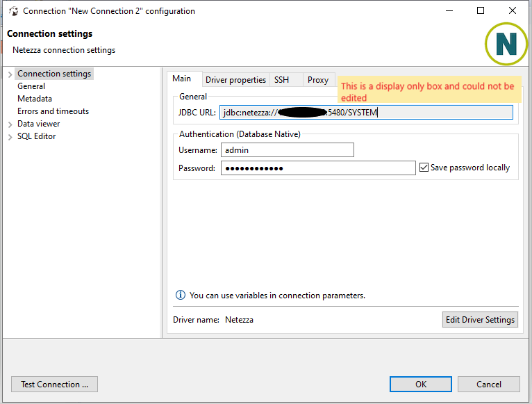This screenshot has height=404, width=532.
Task: Toggle Save password locally checkbox
Action: (424, 167)
